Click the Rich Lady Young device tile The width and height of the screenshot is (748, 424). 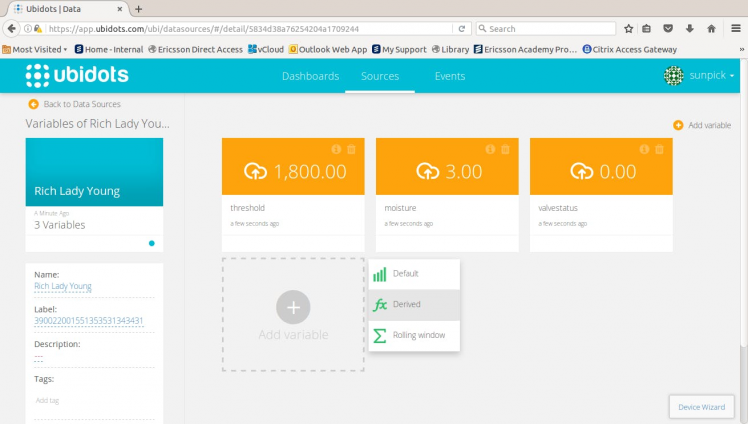94,172
